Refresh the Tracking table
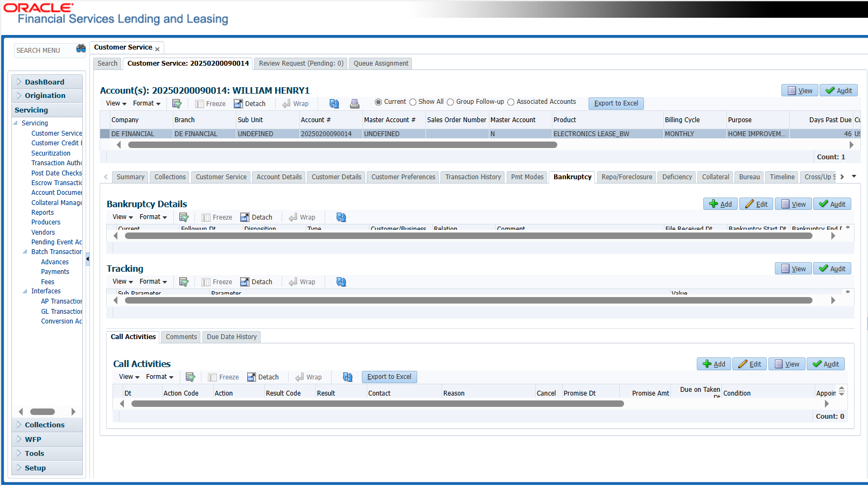868x486 pixels. click(x=341, y=282)
